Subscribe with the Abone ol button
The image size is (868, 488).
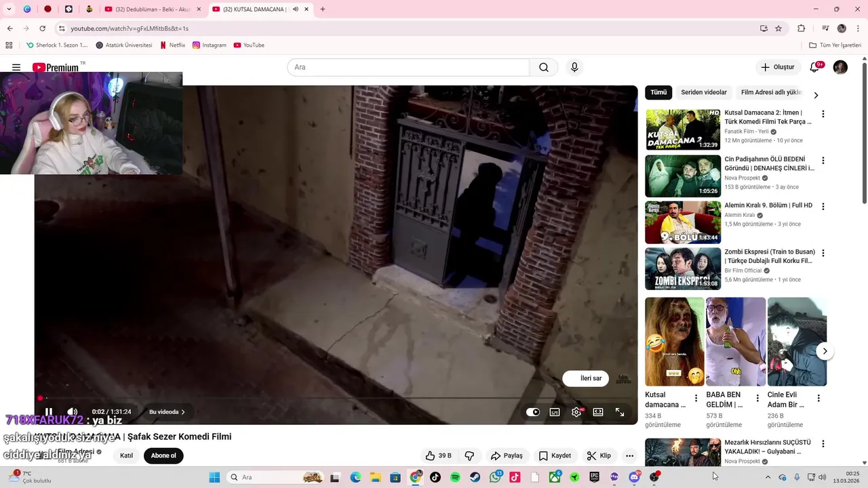pyautogui.click(x=163, y=455)
